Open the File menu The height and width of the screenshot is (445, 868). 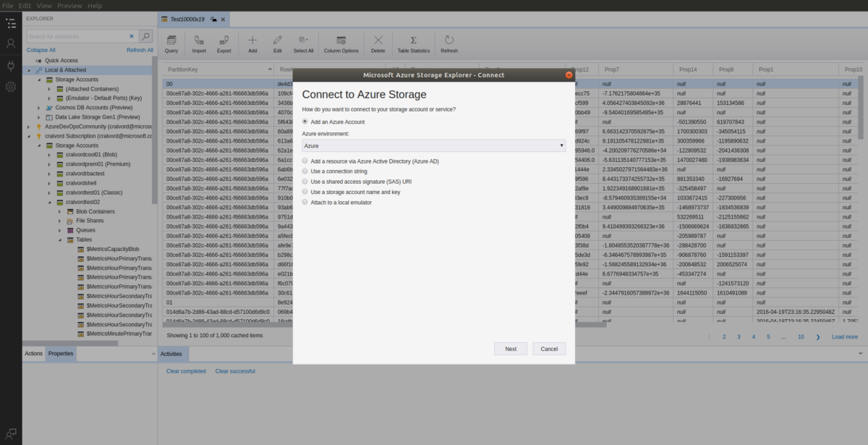(x=8, y=5)
